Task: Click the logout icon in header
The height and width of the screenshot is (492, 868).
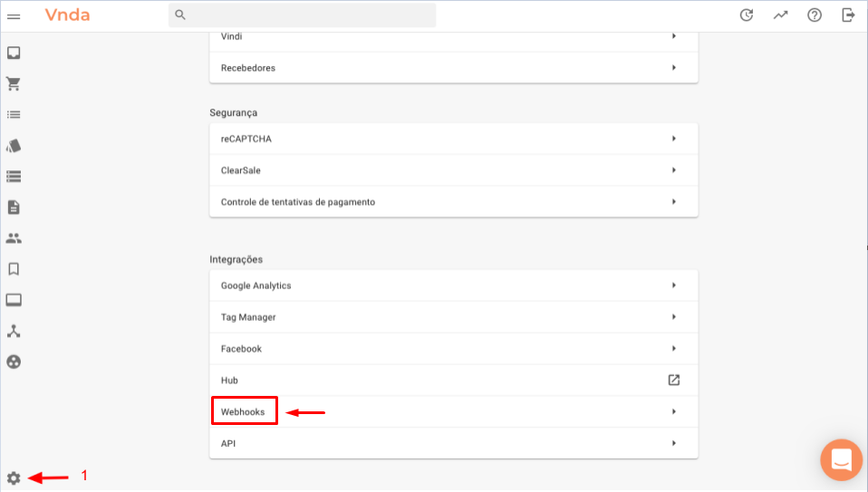Action: coord(848,14)
